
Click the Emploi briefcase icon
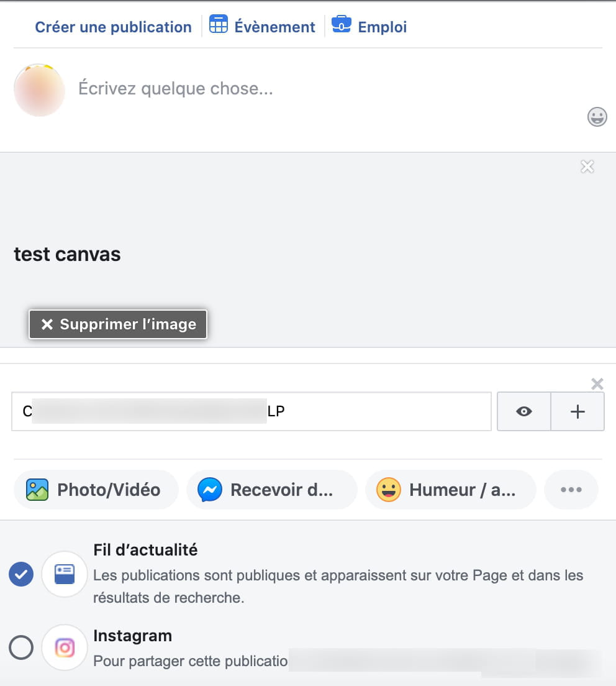pos(342,24)
